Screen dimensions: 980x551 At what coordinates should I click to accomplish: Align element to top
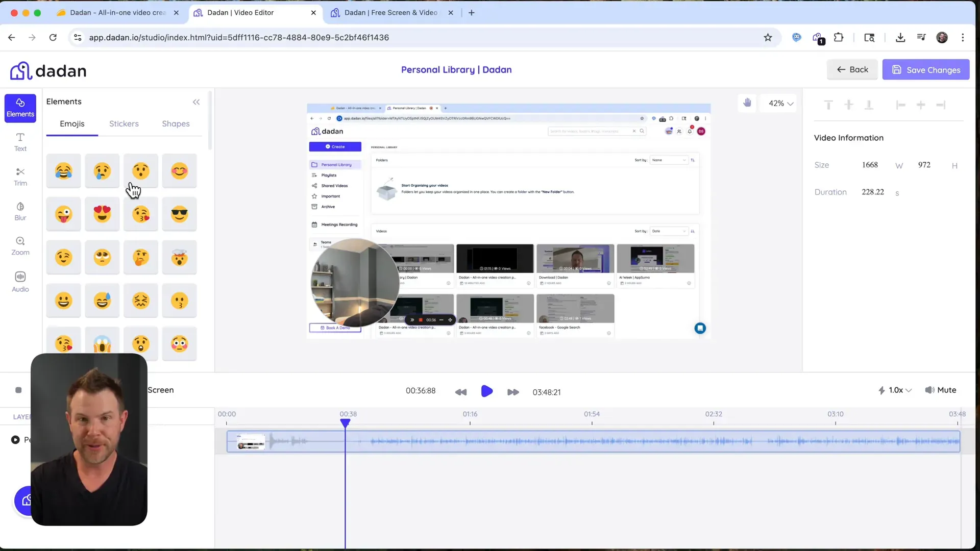click(828, 105)
